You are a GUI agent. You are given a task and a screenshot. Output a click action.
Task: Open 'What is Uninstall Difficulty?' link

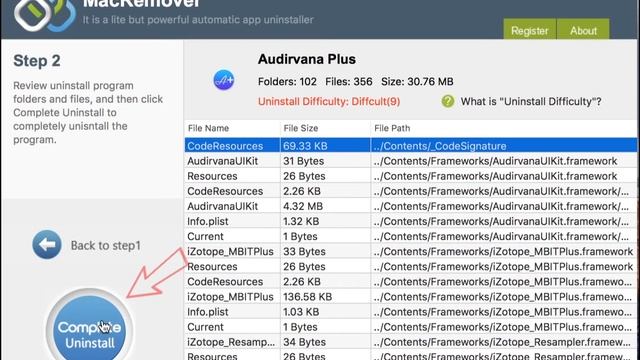(531, 101)
